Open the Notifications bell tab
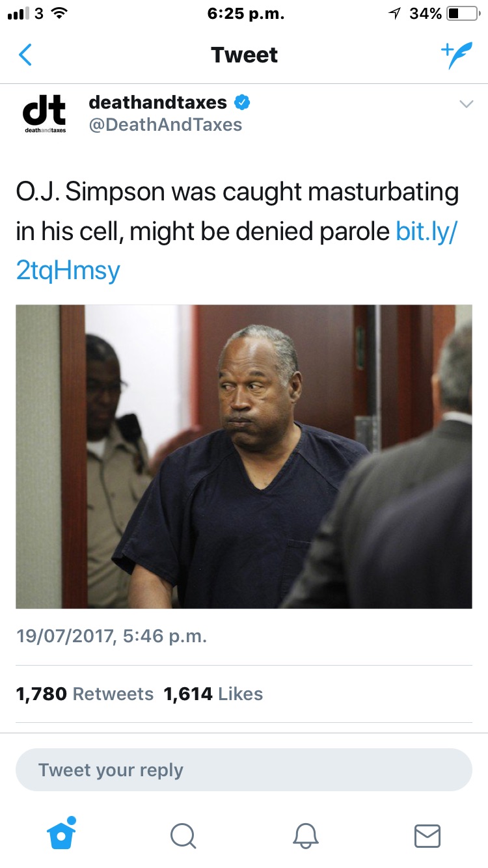 coord(306,835)
